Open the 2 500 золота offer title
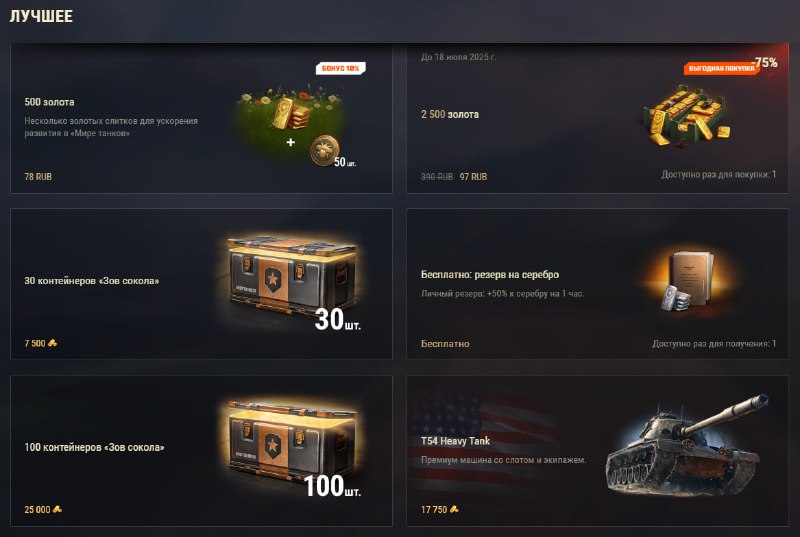Screen dimensions: 800x537 pyautogui.click(x=450, y=114)
